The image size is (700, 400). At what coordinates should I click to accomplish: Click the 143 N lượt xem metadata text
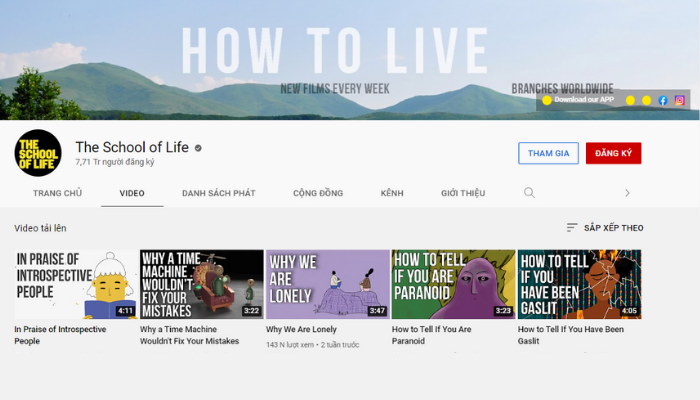point(290,345)
